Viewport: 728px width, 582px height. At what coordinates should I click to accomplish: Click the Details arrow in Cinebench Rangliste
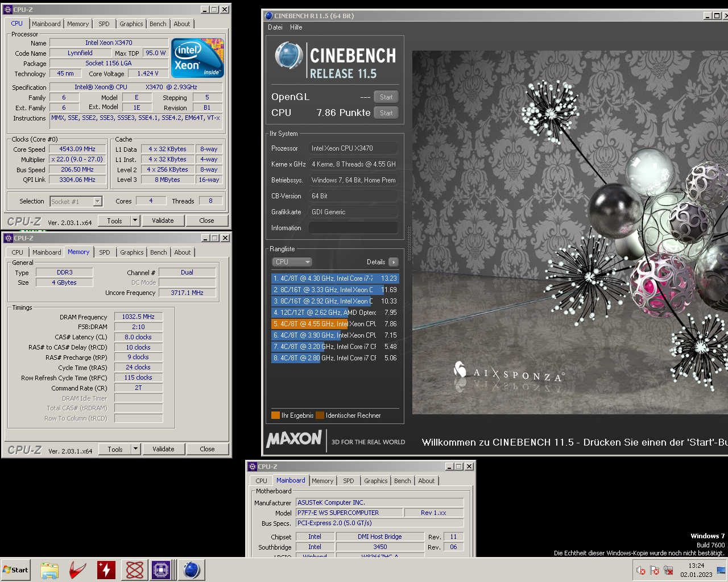[x=394, y=262]
